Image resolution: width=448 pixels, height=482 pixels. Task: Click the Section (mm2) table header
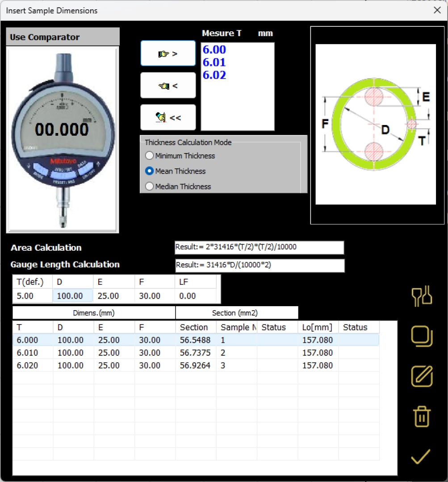pos(236,313)
